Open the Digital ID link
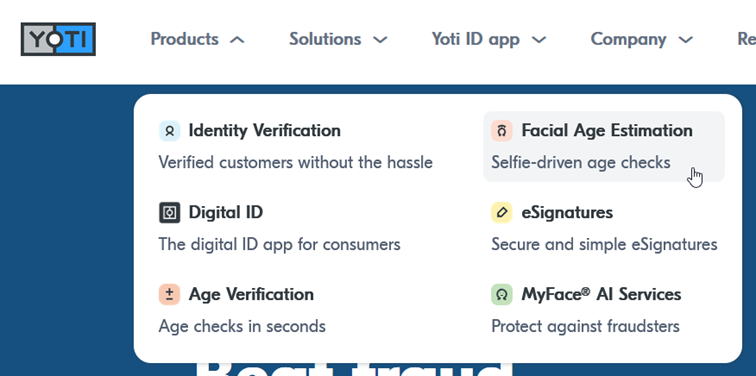 pos(226,213)
